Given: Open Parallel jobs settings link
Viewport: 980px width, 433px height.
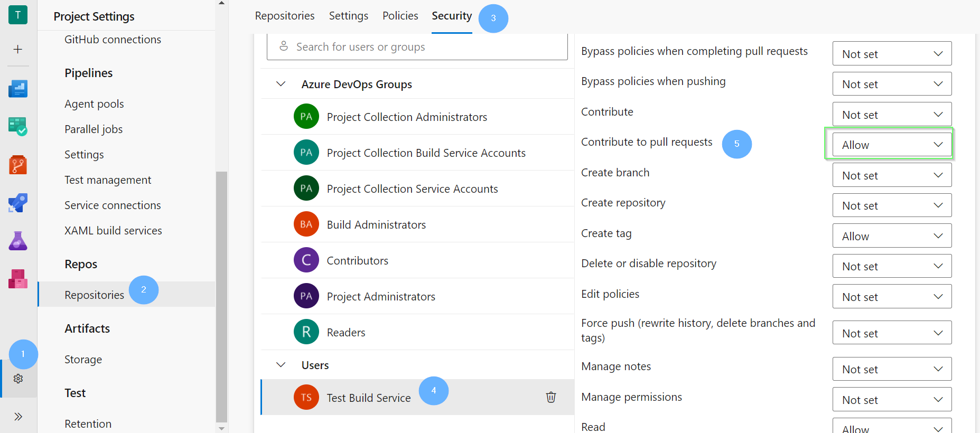Looking at the screenshot, I should tap(94, 129).
